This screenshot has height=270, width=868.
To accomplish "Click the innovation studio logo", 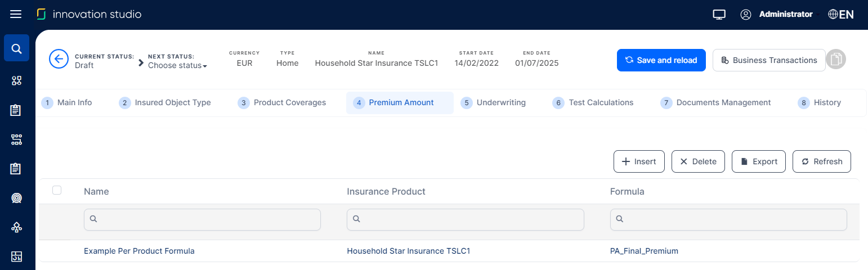I will (89, 14).
